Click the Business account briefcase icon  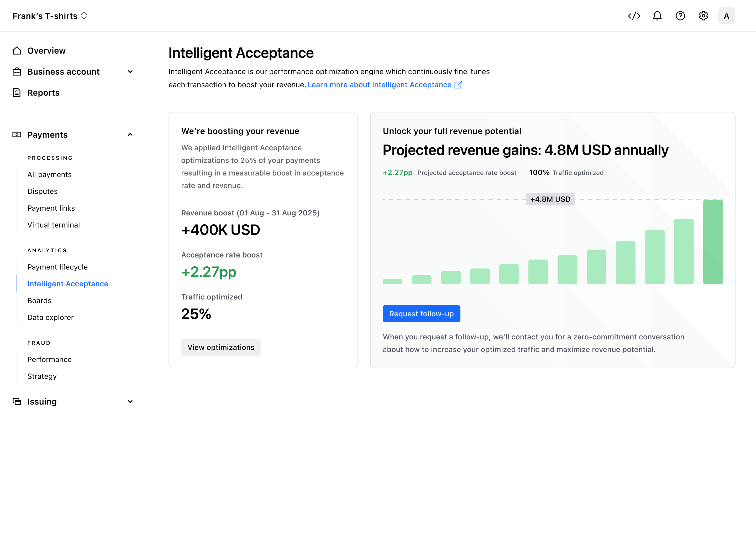[17, 71]
